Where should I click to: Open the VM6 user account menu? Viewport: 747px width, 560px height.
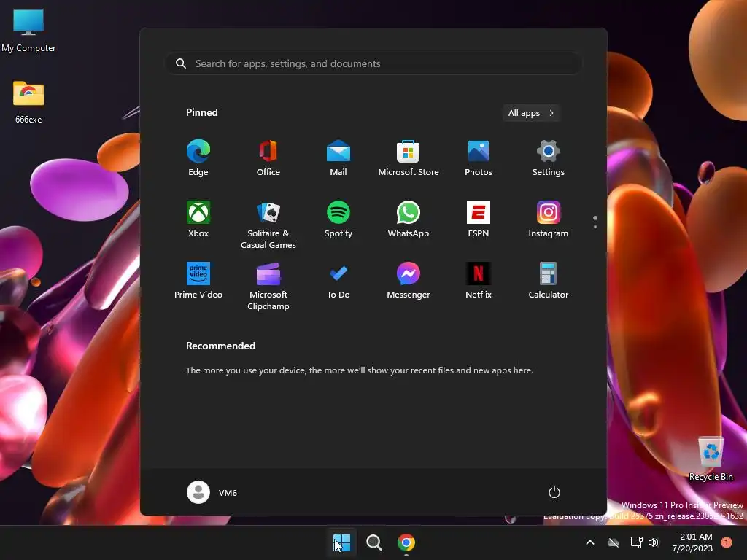(x=212, y=492)
